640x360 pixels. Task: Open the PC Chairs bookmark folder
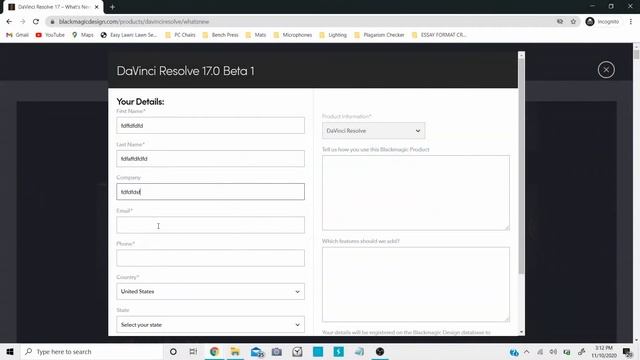point(180,35)
